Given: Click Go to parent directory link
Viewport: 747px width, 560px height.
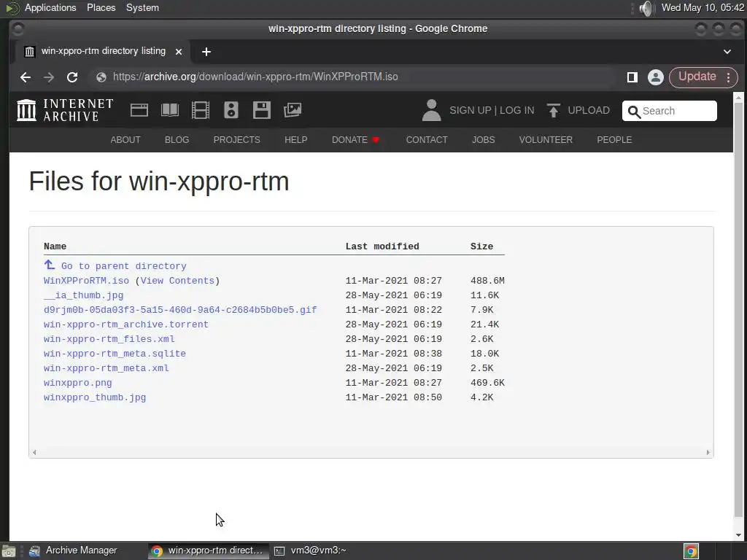Looking at the screenshot, I should [x=124, y=266].
